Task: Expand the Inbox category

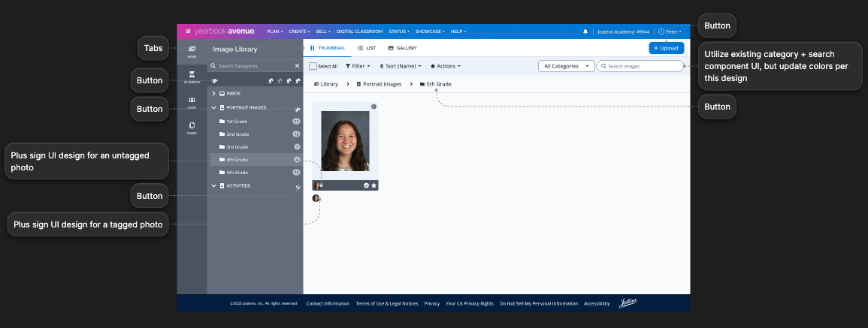Action: (x=213, y=94)
